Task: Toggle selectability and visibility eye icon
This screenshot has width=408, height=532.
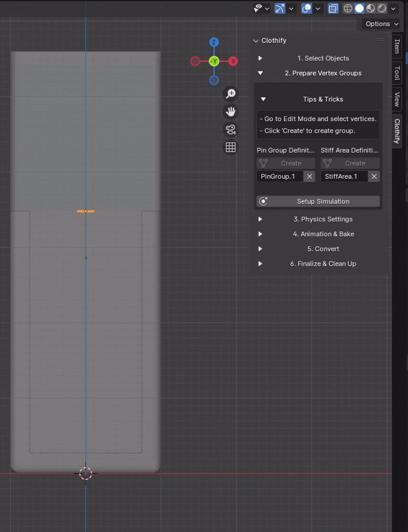Action: point(258,9)
